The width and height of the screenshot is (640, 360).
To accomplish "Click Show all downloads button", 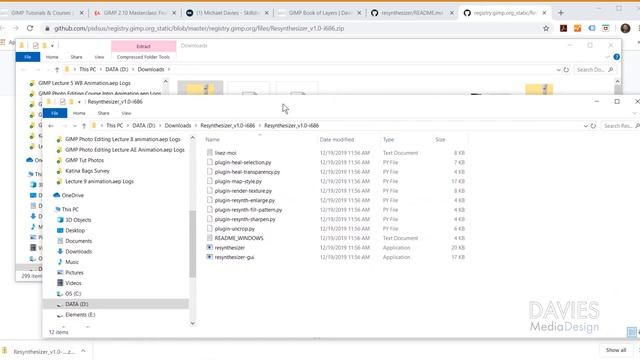I will 616,350.
